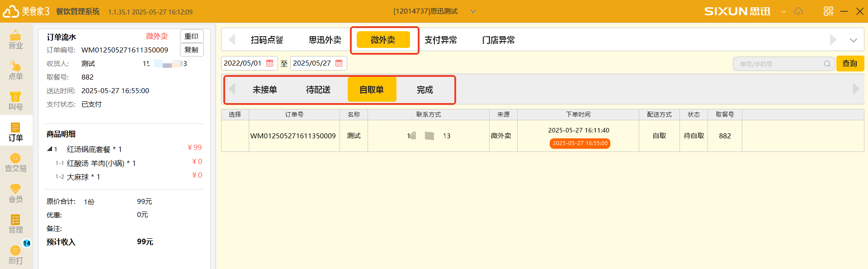The image size is (868, 269).
Task: Show 待配送 orders
Action: (x=318, y=90)
